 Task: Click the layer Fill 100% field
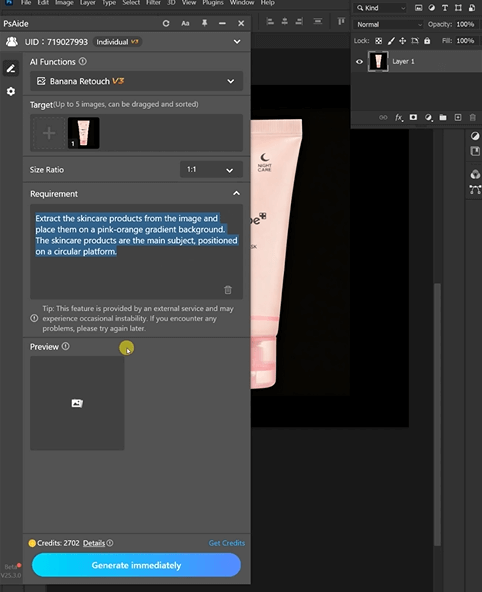[465, 41]
